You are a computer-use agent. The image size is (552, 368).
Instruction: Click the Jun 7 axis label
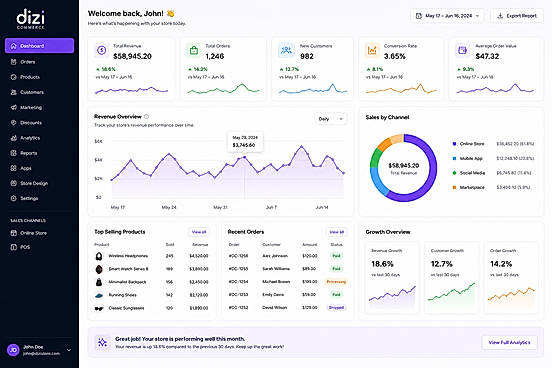[271, 207]
